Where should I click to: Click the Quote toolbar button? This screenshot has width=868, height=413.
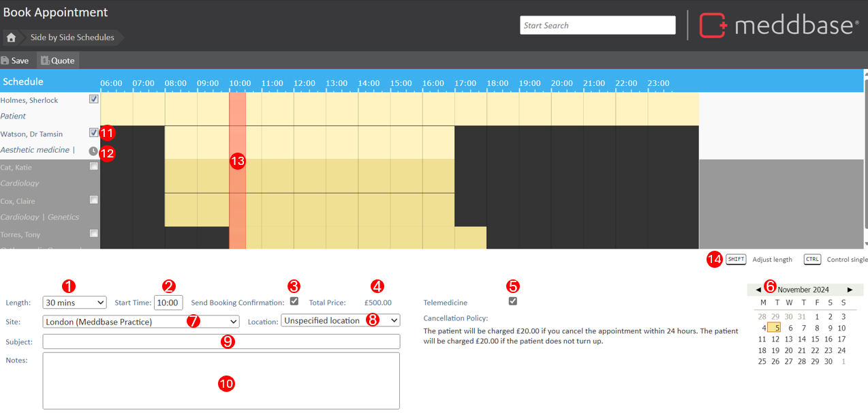pos(58,61)
